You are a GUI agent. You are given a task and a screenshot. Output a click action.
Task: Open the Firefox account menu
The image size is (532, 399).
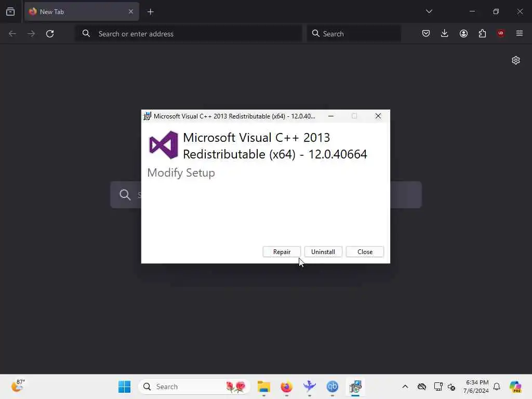(463, 33)
